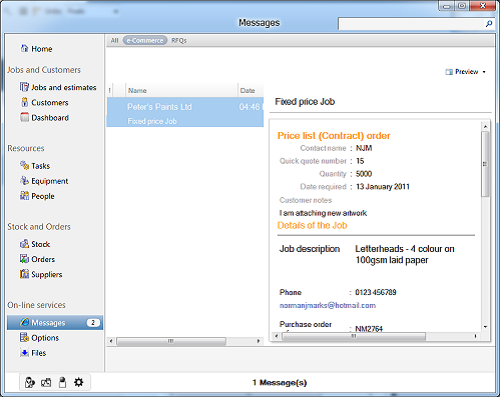Click the contact name value 'NJM'
This screenshot has height=397, width=500.
click(364, 148)
